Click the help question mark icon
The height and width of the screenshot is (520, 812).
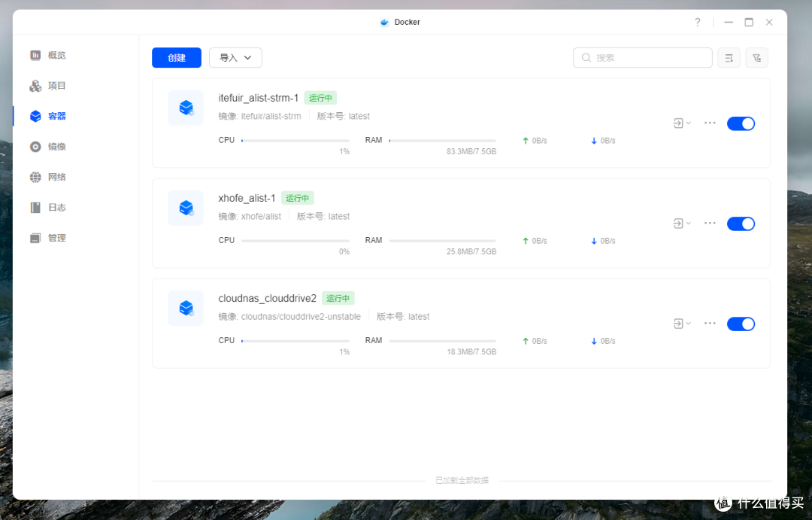698,23
